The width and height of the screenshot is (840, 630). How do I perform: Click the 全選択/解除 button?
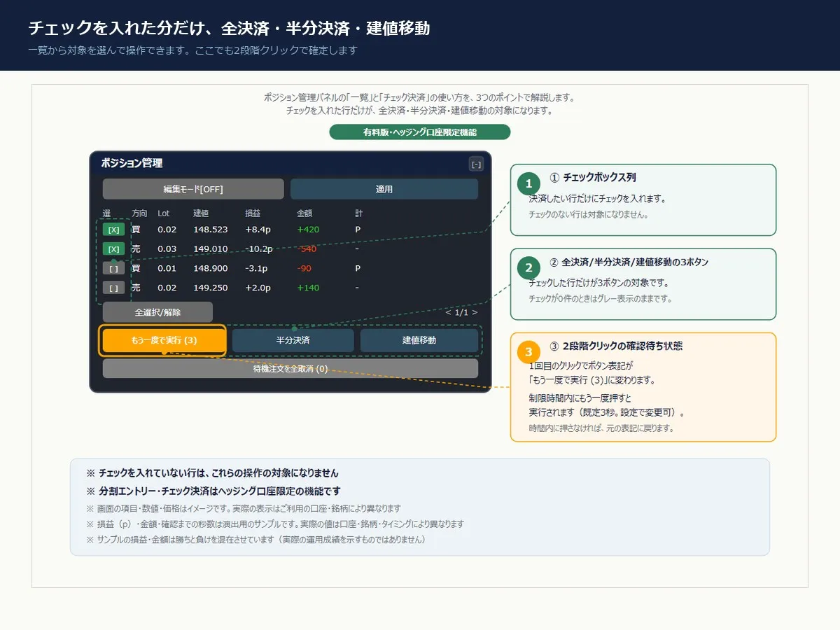pos(157,312)
